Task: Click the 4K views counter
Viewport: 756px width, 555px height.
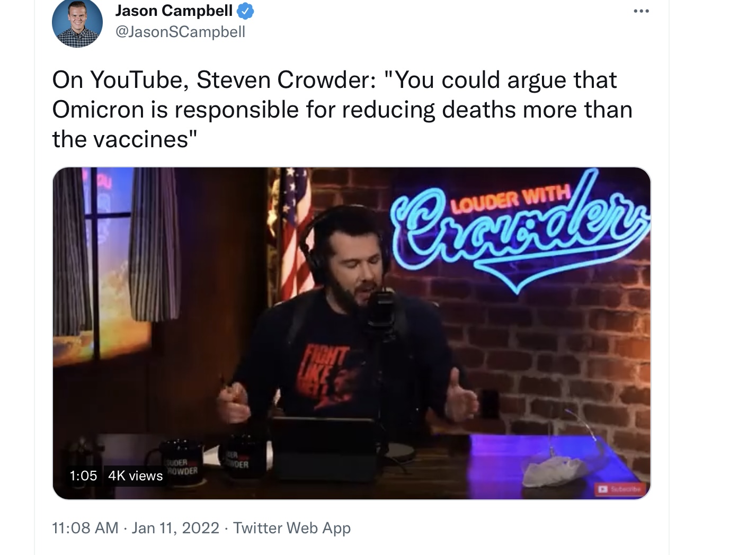Action: [135, 476]
